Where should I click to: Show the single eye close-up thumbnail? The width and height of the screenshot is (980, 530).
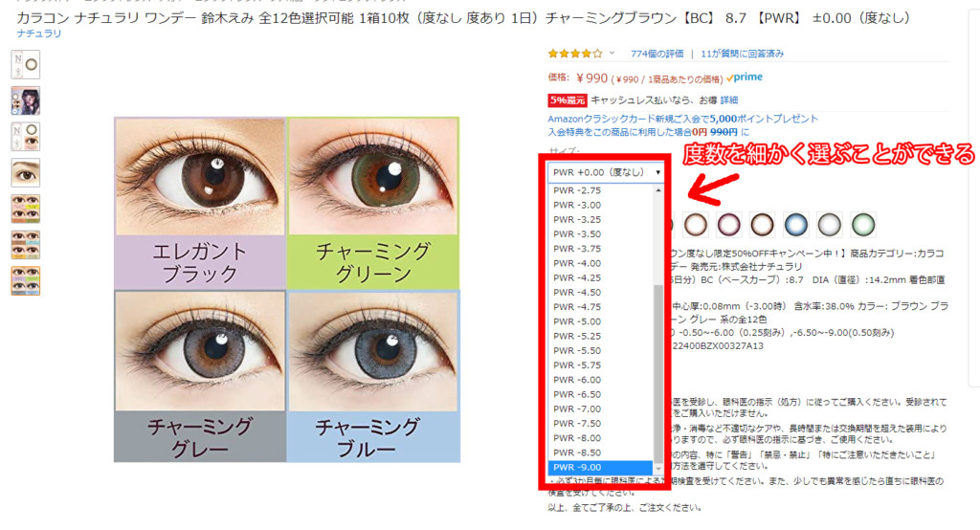click(26, 172)
